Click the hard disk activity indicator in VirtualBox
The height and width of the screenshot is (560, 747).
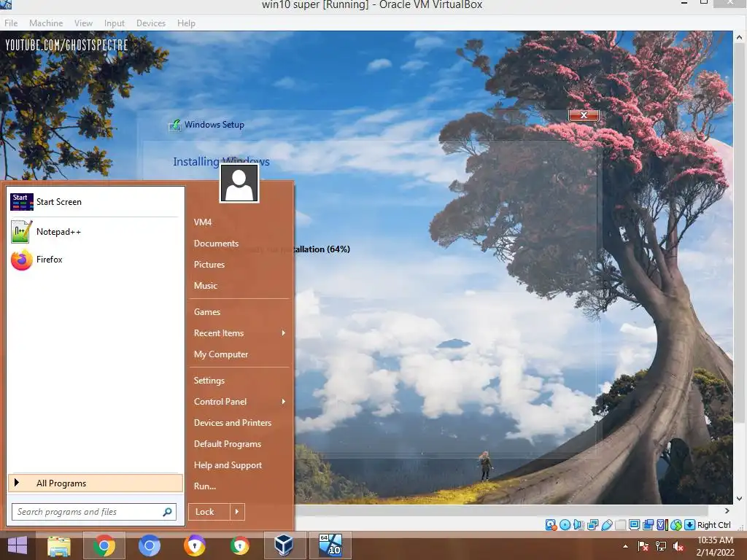[551, 525]
